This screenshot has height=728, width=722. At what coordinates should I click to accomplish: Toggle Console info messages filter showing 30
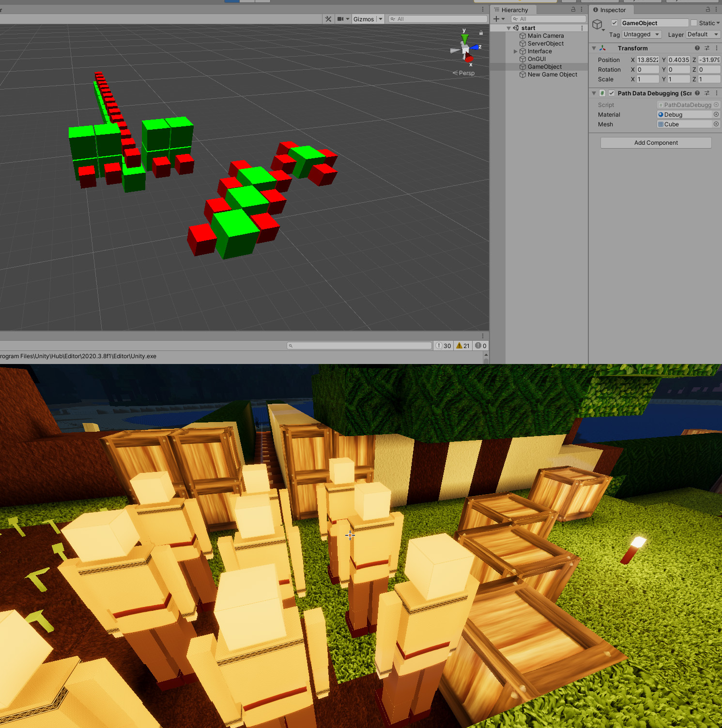click(x=444, y=346)
